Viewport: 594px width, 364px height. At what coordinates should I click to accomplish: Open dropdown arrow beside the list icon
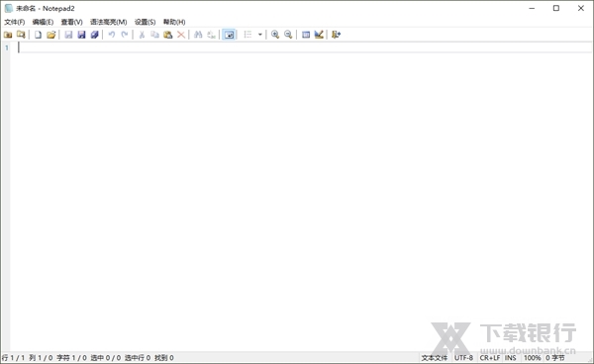click(x=259, y=35)
